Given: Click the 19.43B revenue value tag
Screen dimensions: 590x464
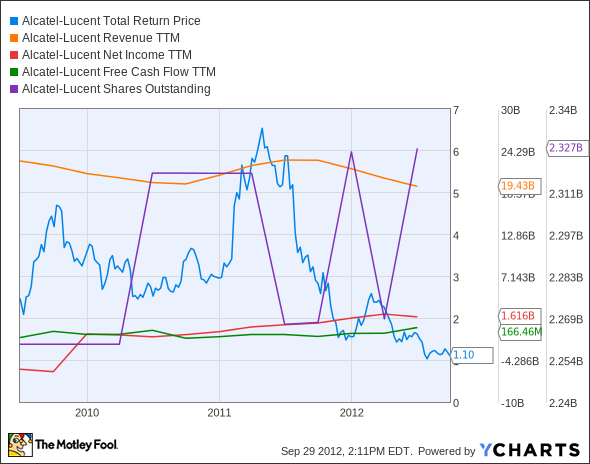Looking at the screenshot, I should tap(519, 186).
